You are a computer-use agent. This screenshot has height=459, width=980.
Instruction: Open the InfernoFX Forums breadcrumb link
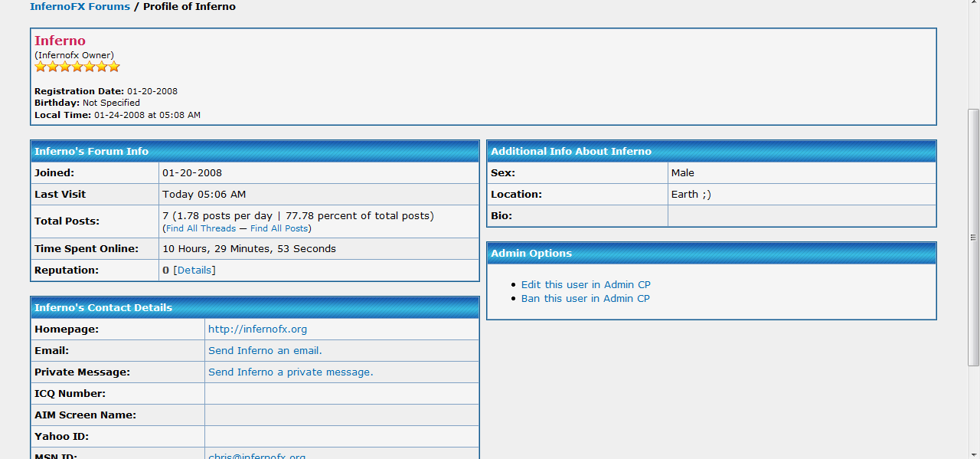[80, 7]
